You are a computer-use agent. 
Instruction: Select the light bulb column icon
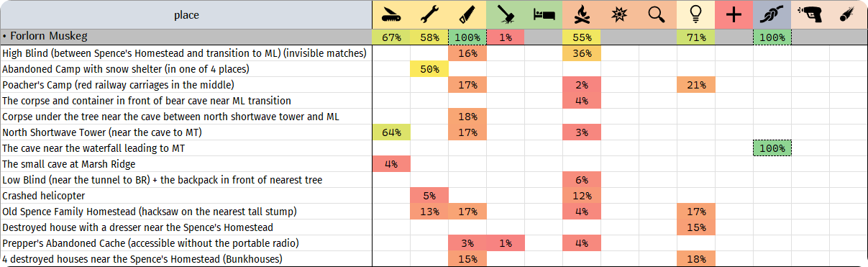pyautogui.click(x=696, y=15)
